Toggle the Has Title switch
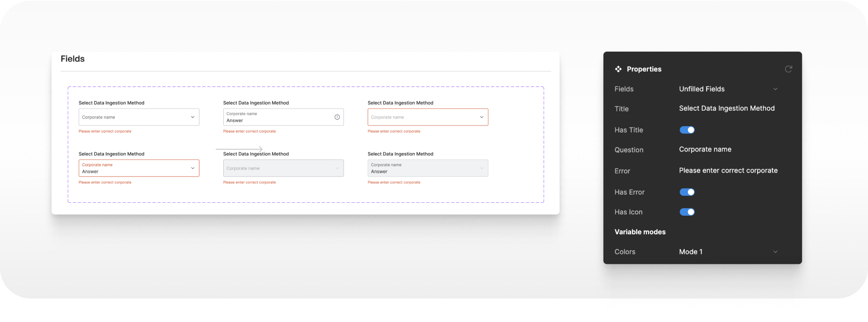868x322 pixels. point(687,130)
